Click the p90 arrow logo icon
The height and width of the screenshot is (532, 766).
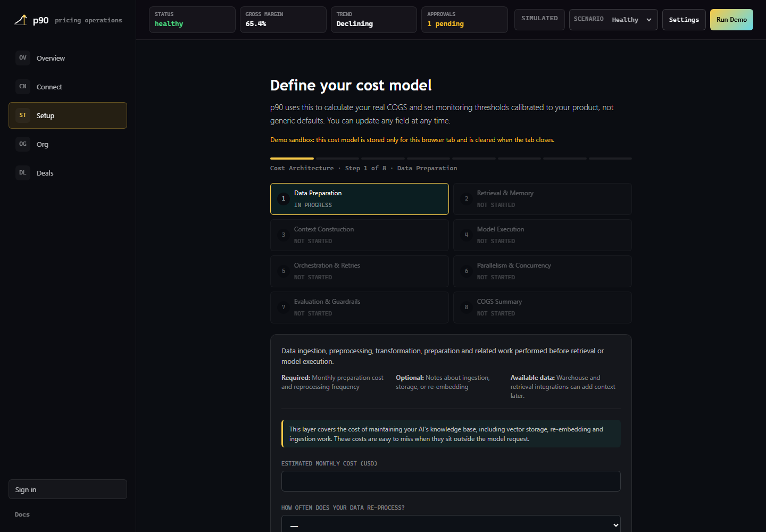(20, 20)
